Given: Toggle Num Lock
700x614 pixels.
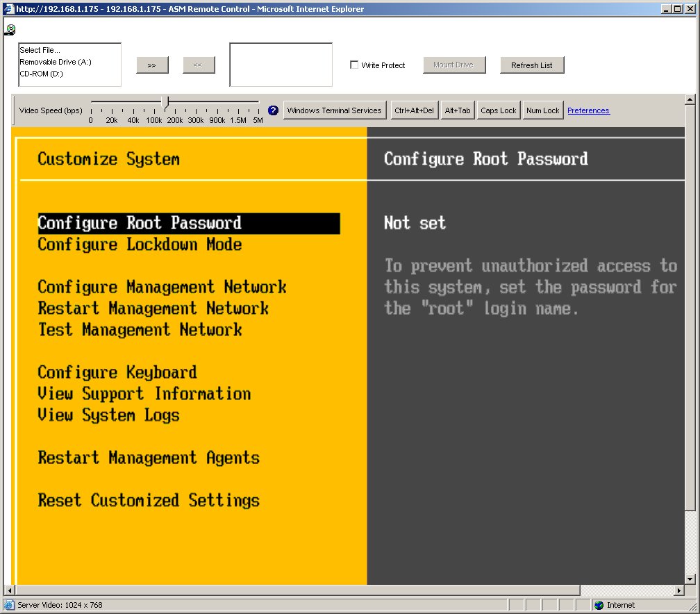Looking at the screenshot, I should click(x=542, y=110).
